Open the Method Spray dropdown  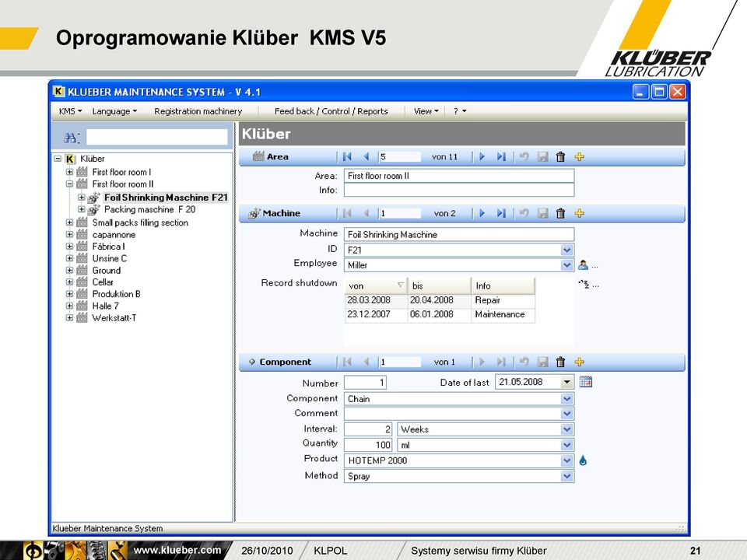click(566, 476)
